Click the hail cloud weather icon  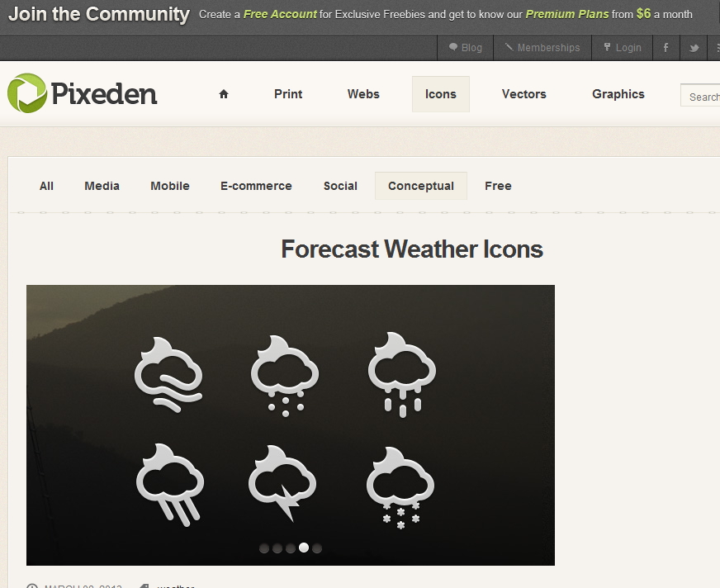click(x=285, y=376)
